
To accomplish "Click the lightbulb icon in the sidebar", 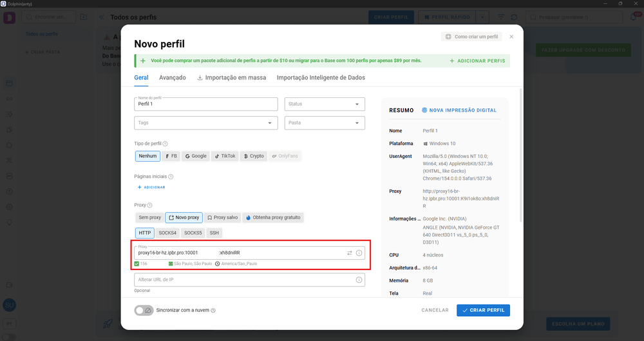I will [x=10, y=222].
